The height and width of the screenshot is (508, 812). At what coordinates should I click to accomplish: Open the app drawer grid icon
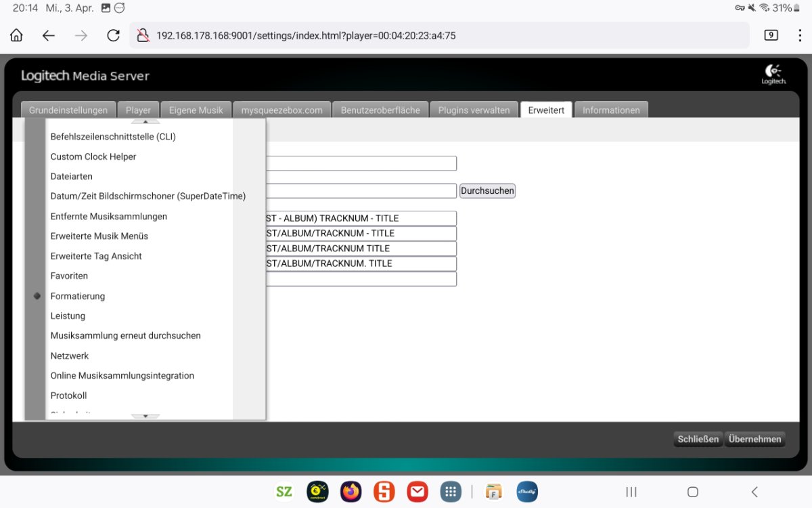click(450, 492)
